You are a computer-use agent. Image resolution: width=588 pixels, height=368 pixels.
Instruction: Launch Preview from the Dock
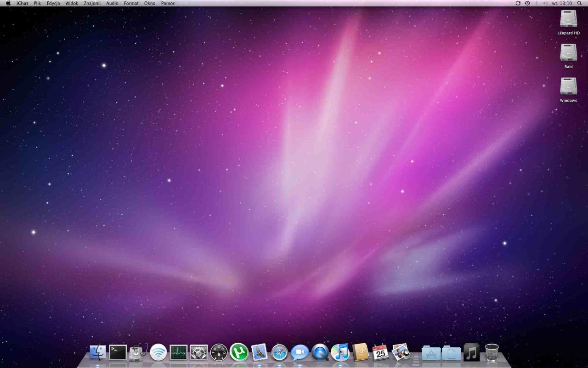tap(401, 352)
